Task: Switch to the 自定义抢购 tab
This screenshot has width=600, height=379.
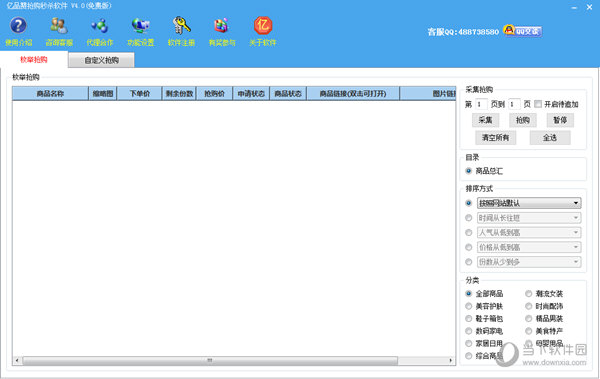Action: coord(101,60)
